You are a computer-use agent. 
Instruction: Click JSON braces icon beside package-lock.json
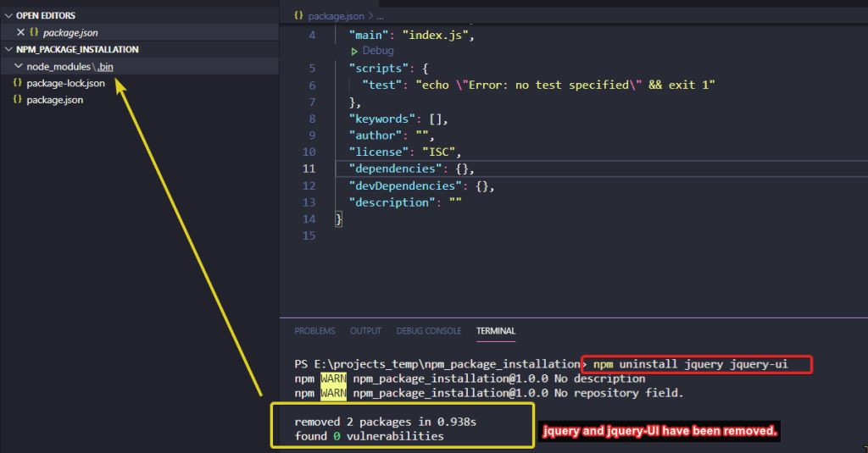18,83
